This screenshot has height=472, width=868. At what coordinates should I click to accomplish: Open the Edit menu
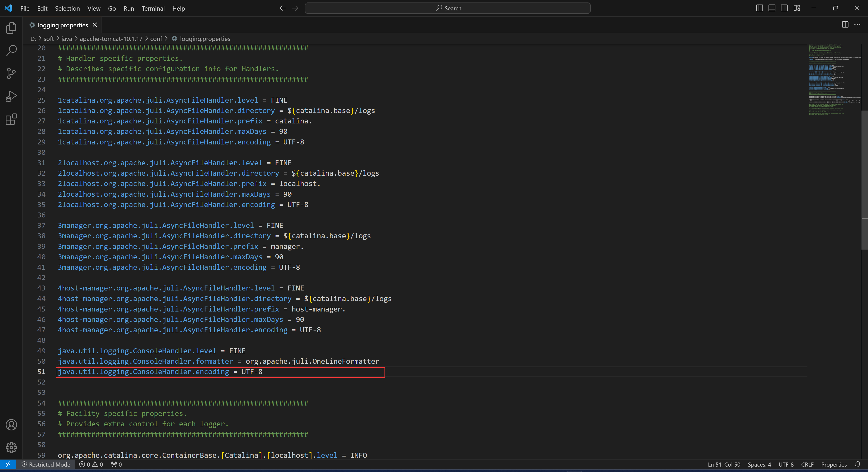pyautogui.click(x=42, y=8)
